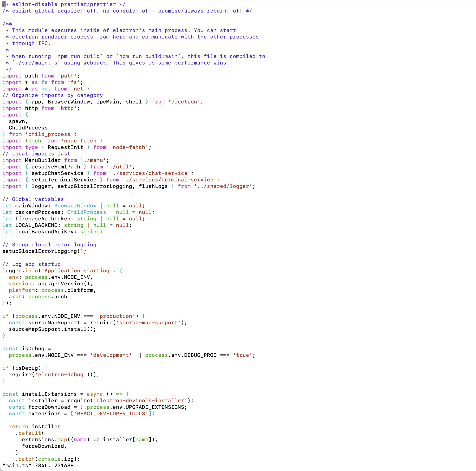Click the comment line 'through IPC.'
This screenshot has height=471, width=476.
[28, 43]
